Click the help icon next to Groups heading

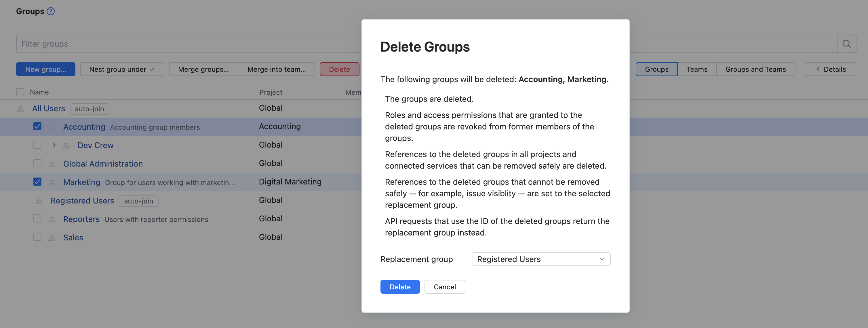tap(51, 11)
